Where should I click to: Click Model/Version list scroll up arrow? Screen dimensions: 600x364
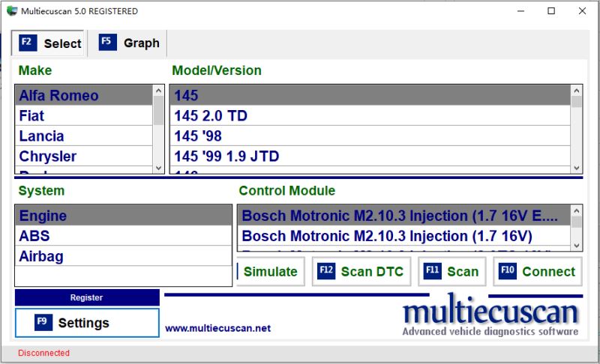[x=576, y=91]
